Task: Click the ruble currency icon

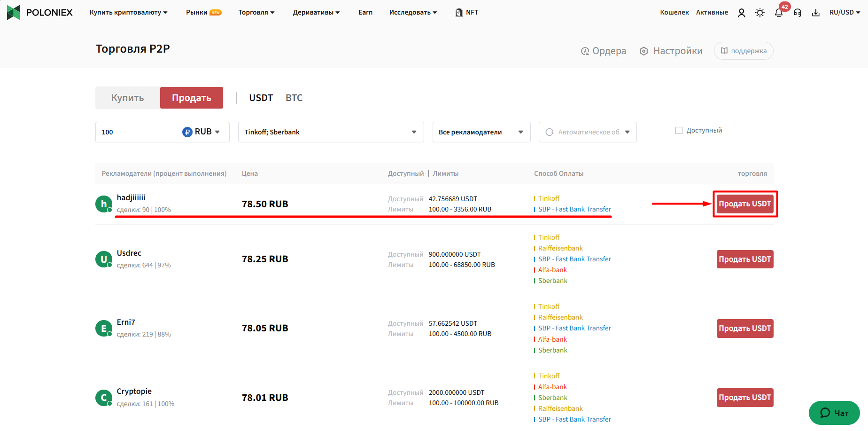Action: tap(187, 132)
